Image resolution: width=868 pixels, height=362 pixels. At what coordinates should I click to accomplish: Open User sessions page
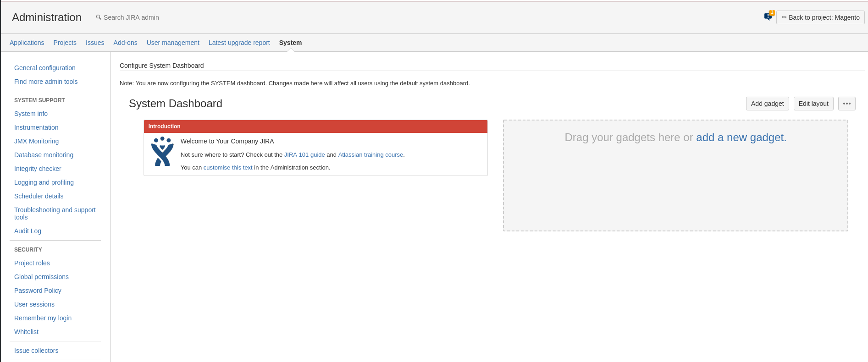click(34, 304)
